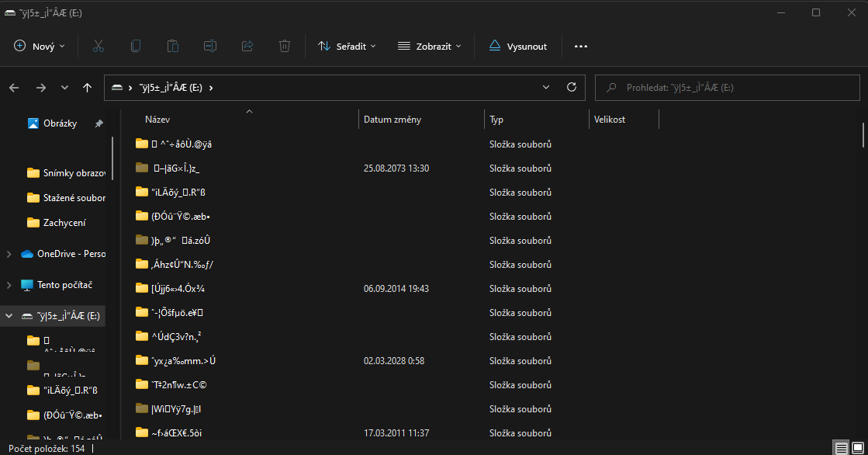
Task: Sort by Datum změny column header
Action: (393, 120)
